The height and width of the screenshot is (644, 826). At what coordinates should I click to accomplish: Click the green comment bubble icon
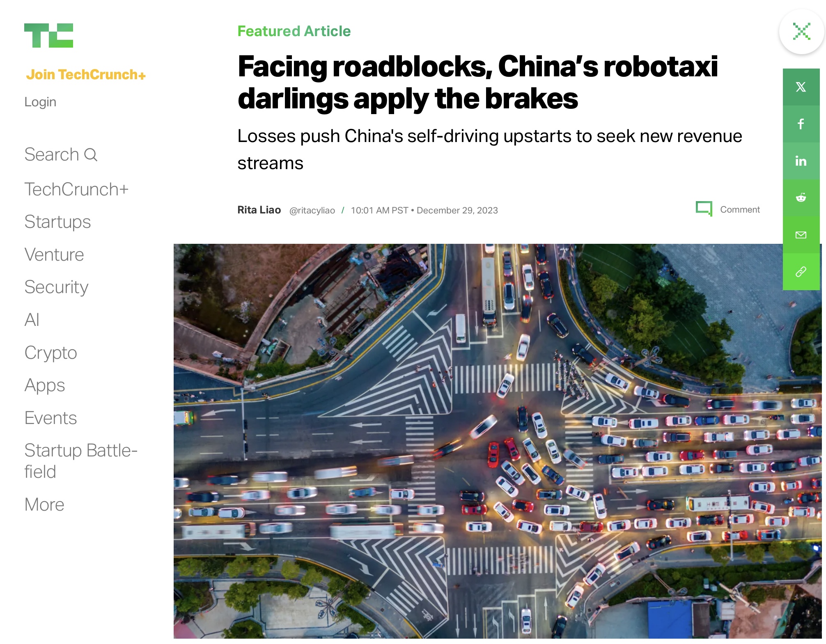(x=704, y=209)
